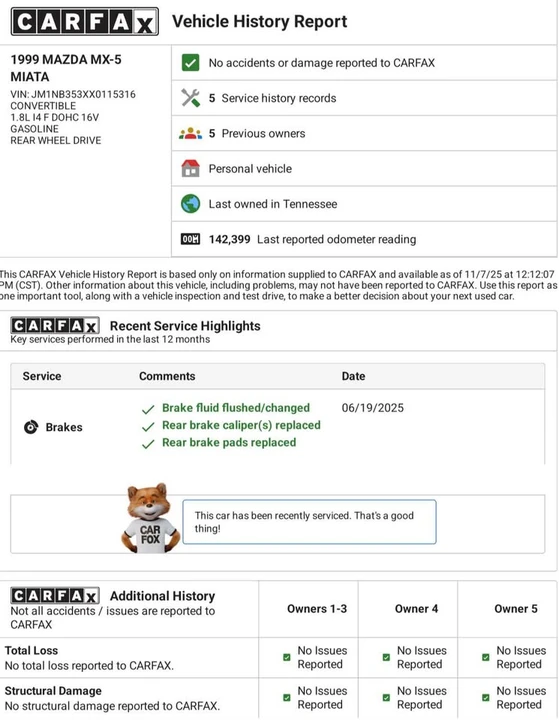This screenshot has height=720, width=559.
Task: Click Total Loss check for Owners 1-3
Action: point(287,658)
